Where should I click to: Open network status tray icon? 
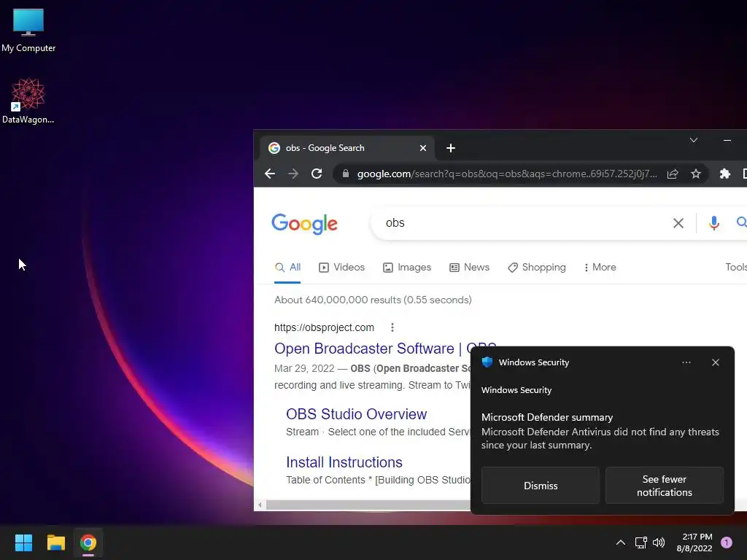coord(640,542)
